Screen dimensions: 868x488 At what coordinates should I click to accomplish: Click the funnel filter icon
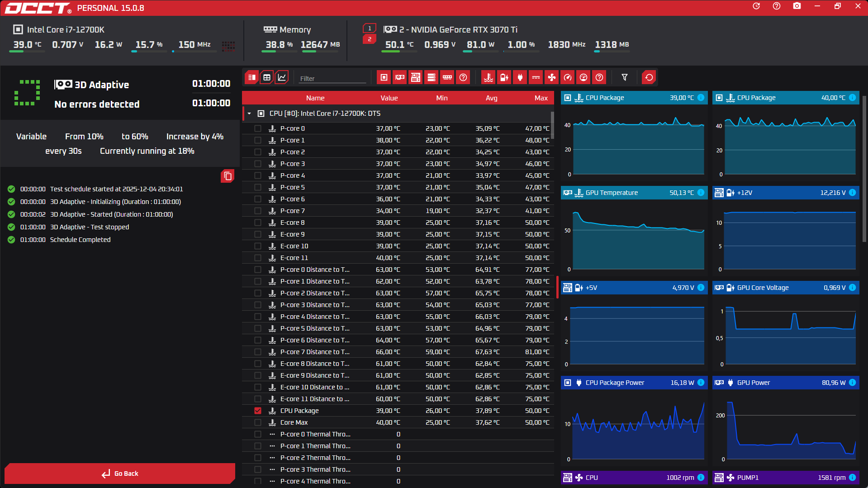(625, 77)
